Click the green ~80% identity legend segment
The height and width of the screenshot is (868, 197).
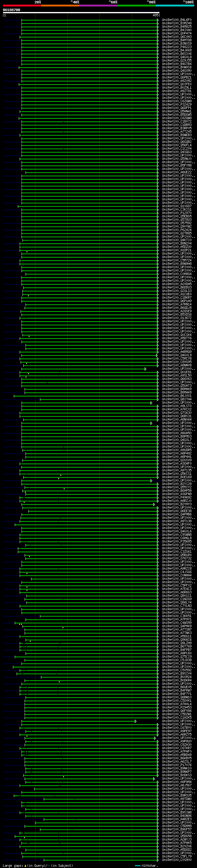click(137, 6)
